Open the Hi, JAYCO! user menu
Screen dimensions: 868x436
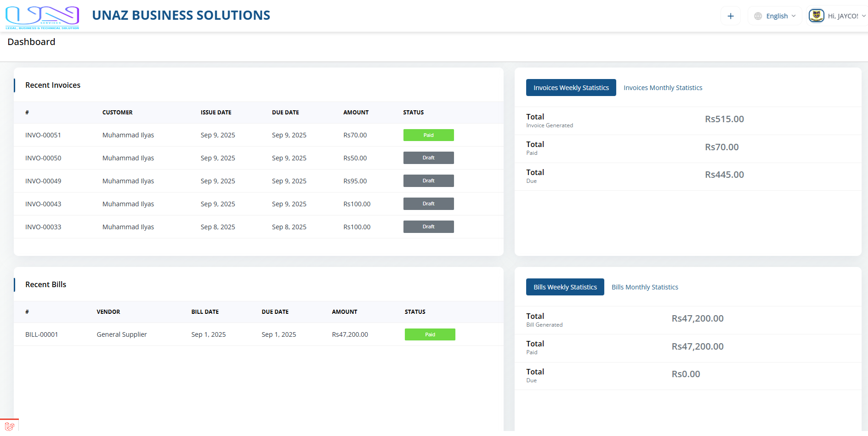coord(843,16)
